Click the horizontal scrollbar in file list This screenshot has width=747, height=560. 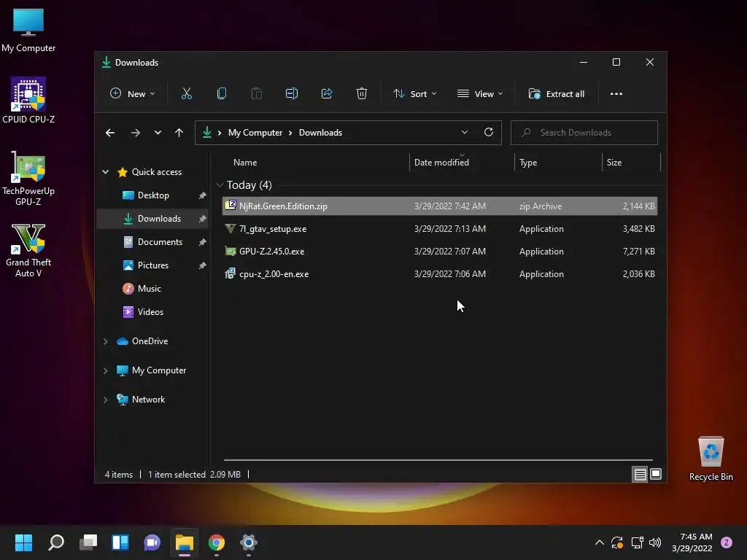[x=438, y=460]
